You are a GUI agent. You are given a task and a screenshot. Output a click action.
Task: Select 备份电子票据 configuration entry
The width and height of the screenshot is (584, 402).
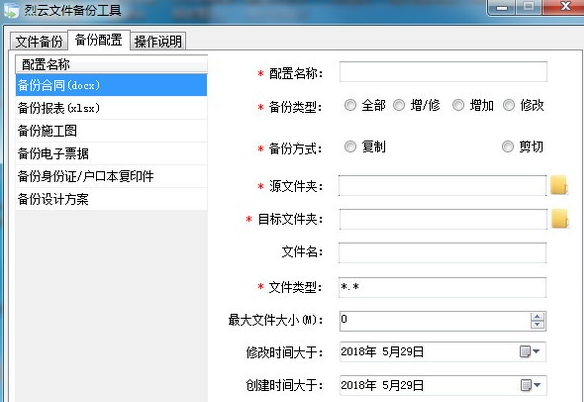click(x=111, y=153)
